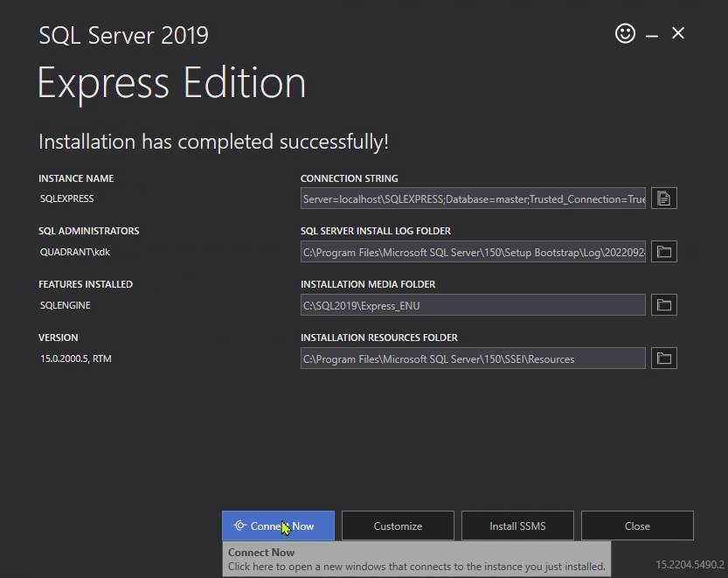This screenshot has width=728, height=578.
Task: Click the INSTALLATION RESOURCES FOLDER label
Action: pyautogui.click(x=379, y=338)
